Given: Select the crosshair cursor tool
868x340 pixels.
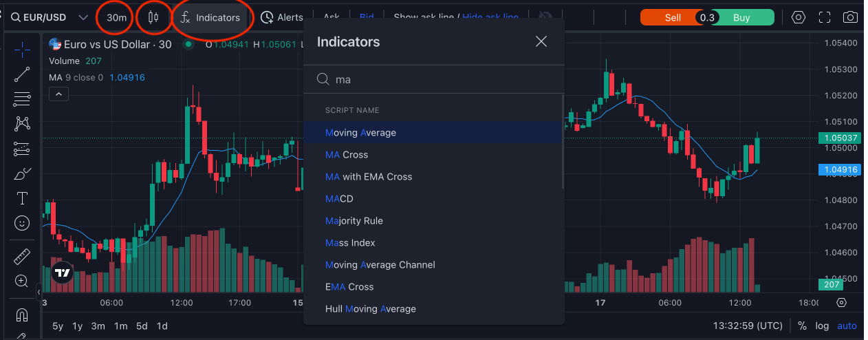Looking at the screenshot, I should (x=22, y=50).
